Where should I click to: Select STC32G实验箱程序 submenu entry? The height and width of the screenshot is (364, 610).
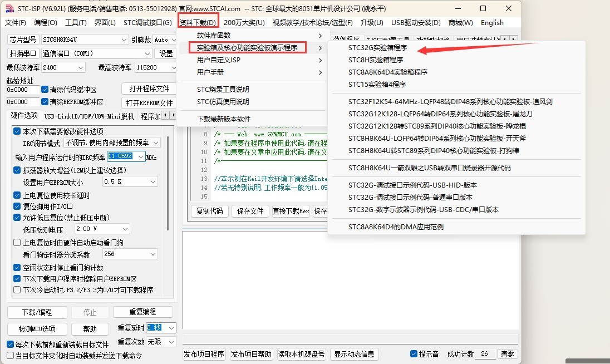pos(378,47)
